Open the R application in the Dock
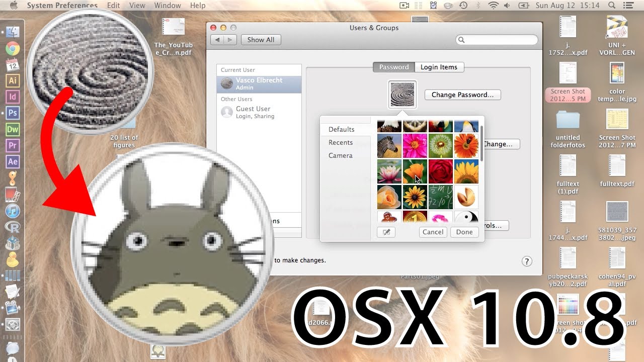The width and height of the screenshot is (644, 362). [x=13, y=227]
